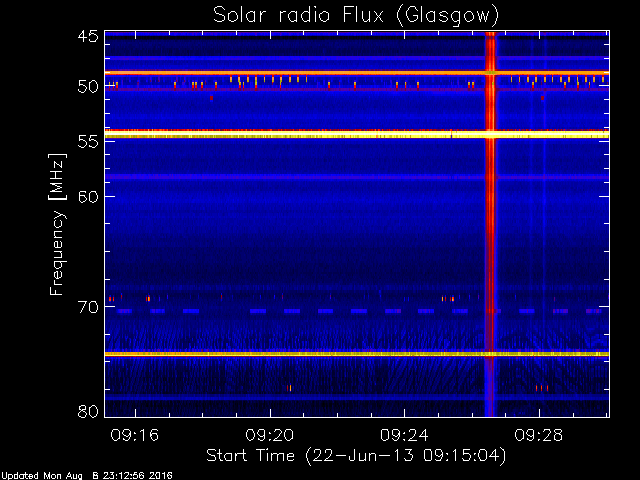Click the 'Updated Mon Aug 8 23:12:56 2016' timestamp
Image resolution: width=640 pixels, height=480 pixels.
click(x=87, y=476)
